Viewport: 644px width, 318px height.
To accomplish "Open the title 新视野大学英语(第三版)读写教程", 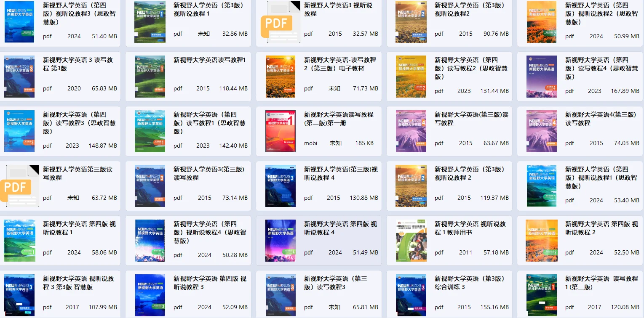I will 471,119.
